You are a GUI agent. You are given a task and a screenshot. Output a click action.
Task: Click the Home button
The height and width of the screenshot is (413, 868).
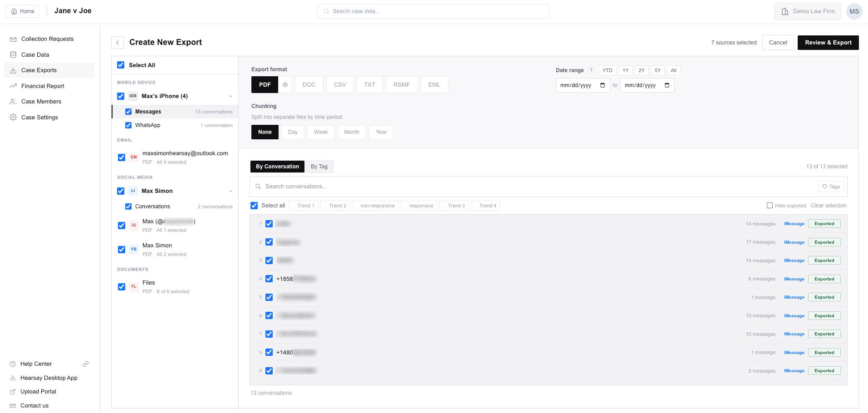[x=23, y=11]
